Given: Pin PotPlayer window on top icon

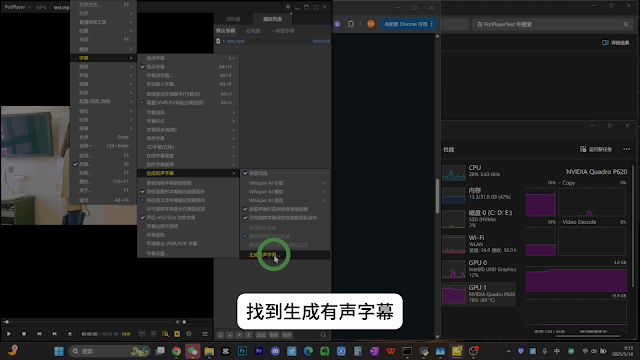Looking at the screenshot, I should tap(288, 7).
